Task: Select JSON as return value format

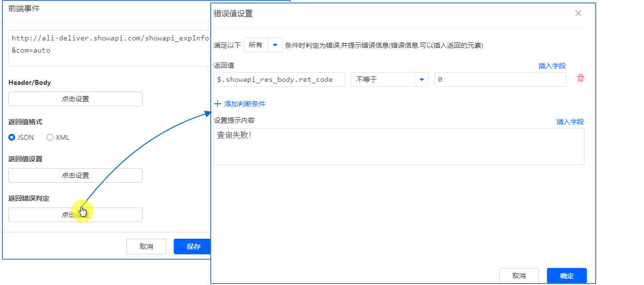Action: (x=12, y=137)
